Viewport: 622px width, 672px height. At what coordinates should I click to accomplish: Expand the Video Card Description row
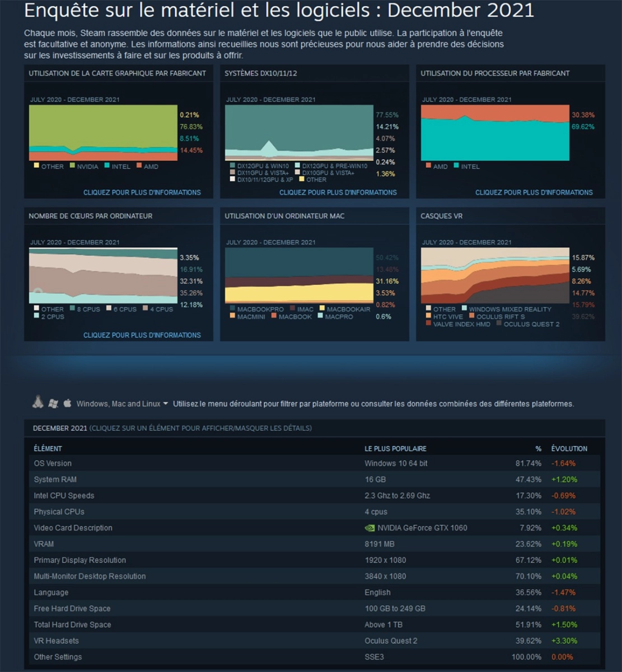(x=315, y=528)
